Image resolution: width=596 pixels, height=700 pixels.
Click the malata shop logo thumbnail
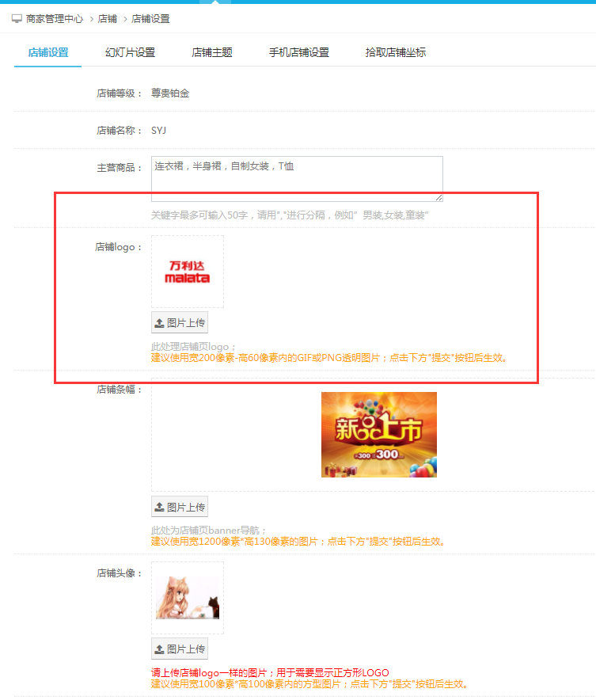point(188,272)
